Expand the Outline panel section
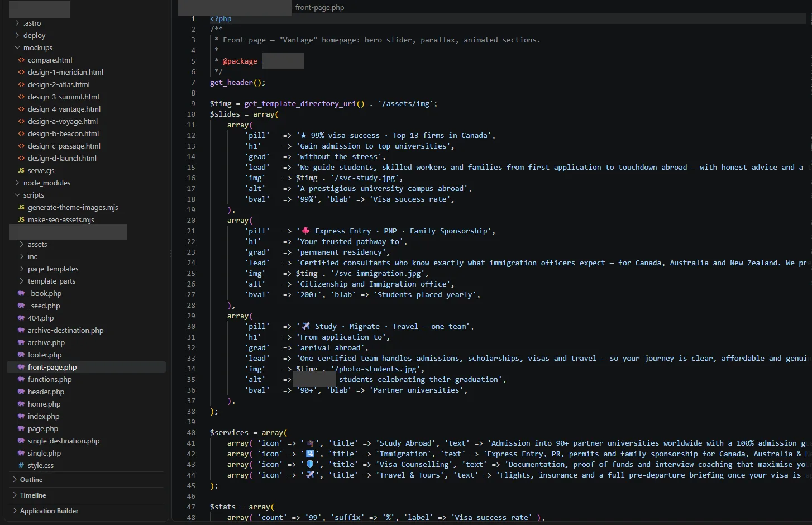This screenshot has width=812, height=525. [x=15, y=479]
